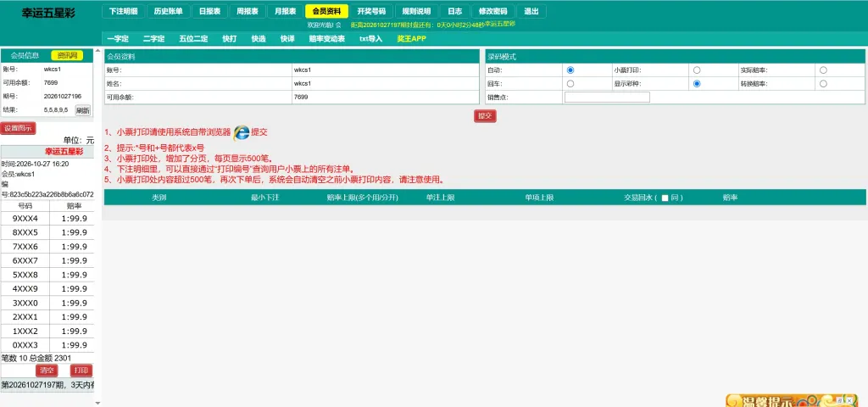Select the 显示彩种 radio button
The image size is (868, 407).
(697, 84)
